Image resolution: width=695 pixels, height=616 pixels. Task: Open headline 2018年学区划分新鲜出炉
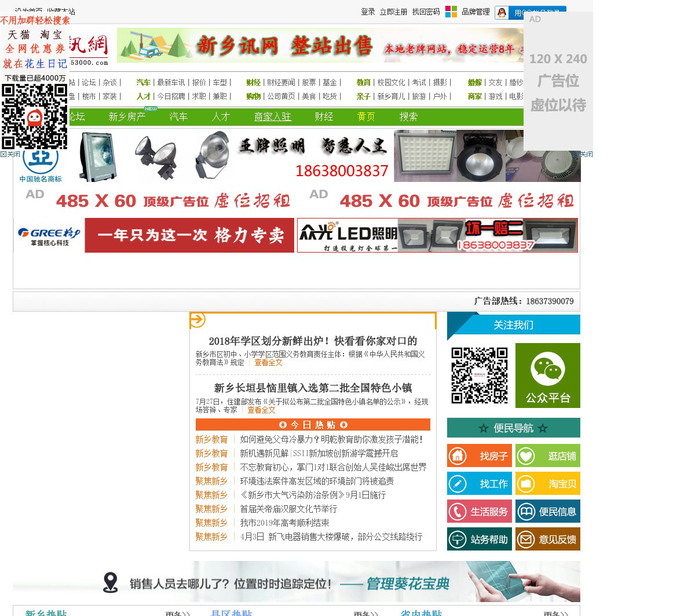coord(313,341)
